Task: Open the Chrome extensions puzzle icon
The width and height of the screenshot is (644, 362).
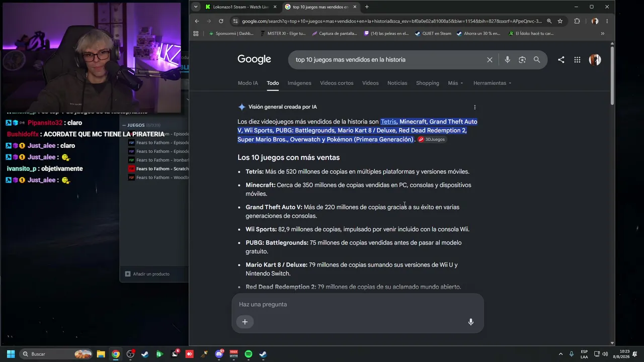Action: point(577,21)
